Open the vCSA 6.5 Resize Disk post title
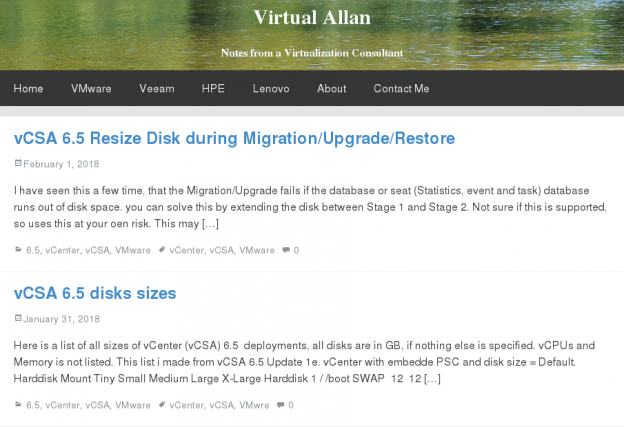The width and height of the screenshot is (624, 427). (234, 138)
